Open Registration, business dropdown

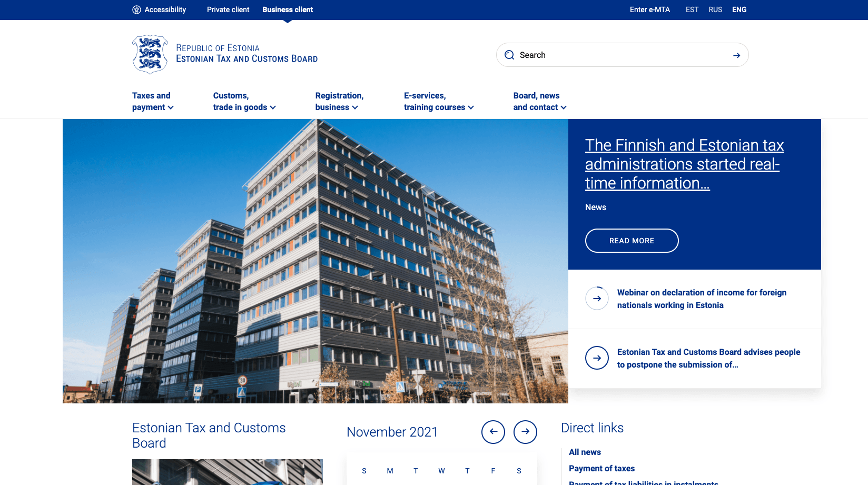click(x=339, y=102)
